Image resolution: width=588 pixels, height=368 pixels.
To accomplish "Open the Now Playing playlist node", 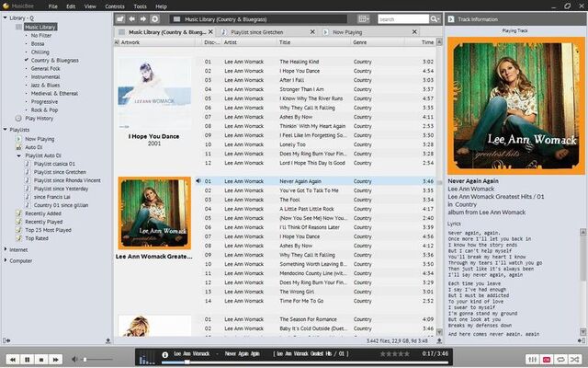I will [40, 139].
